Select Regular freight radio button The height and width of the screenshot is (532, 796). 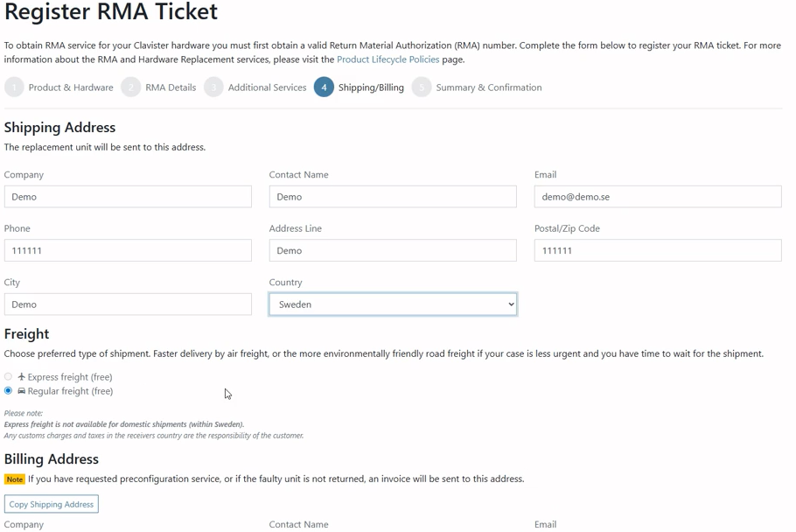tap(9, 391)
